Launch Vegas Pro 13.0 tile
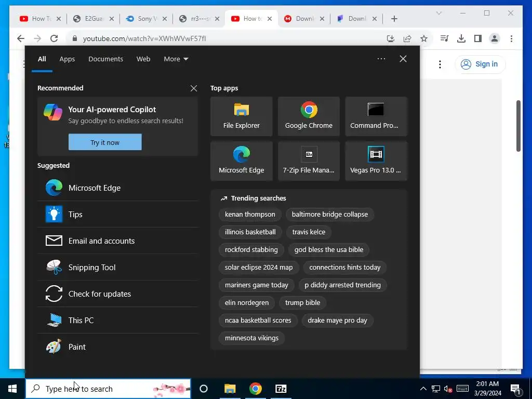 (x=376, y=161)
